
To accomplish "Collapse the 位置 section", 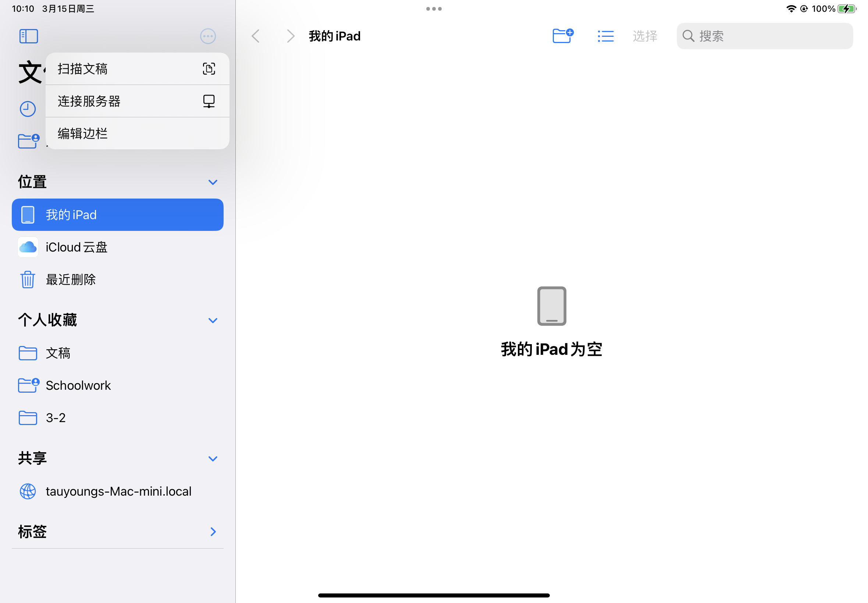I will coord(213,182).
